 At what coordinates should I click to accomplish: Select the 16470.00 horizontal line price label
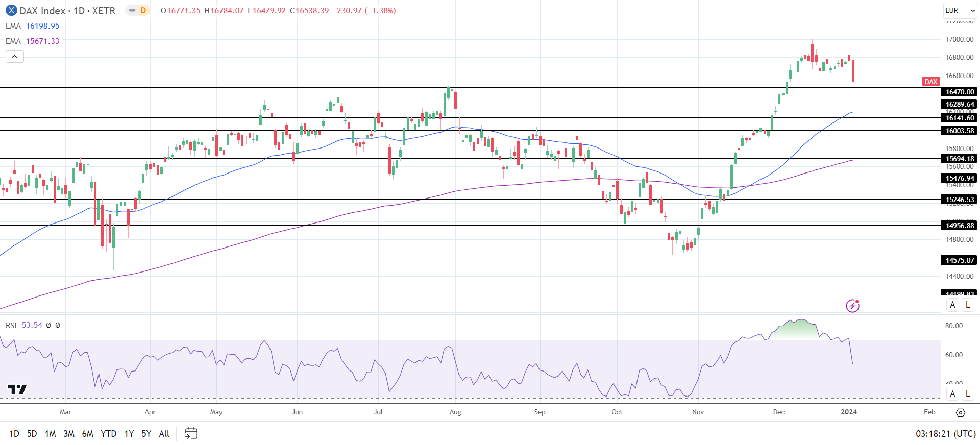pyautogui.click(x=959, y=92)
